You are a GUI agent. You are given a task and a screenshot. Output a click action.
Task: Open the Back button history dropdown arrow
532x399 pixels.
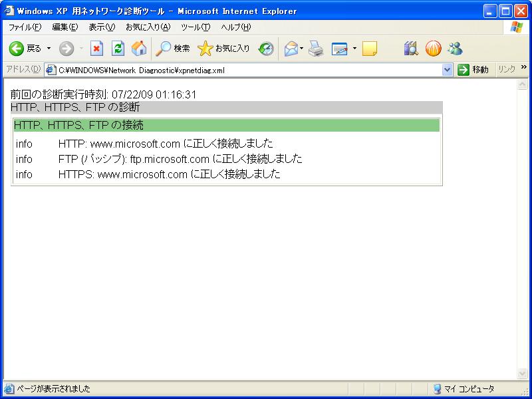(49, 49)
